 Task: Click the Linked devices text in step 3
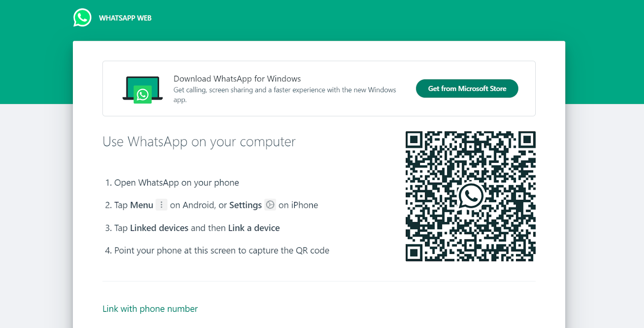click(x=159, y=228)
